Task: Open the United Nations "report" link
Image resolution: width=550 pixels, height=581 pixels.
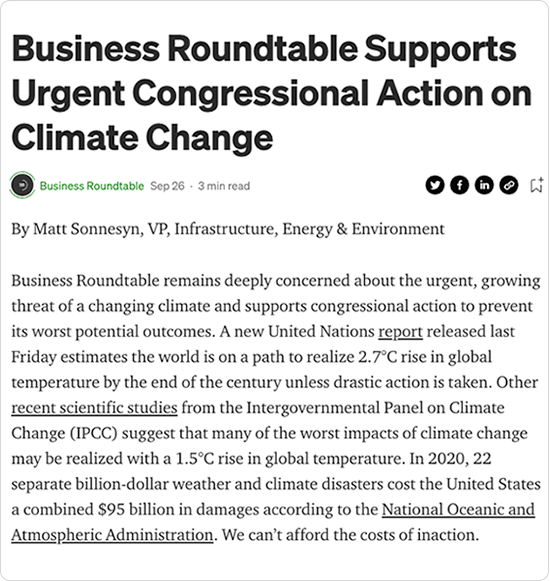Action: coord(400,332)
